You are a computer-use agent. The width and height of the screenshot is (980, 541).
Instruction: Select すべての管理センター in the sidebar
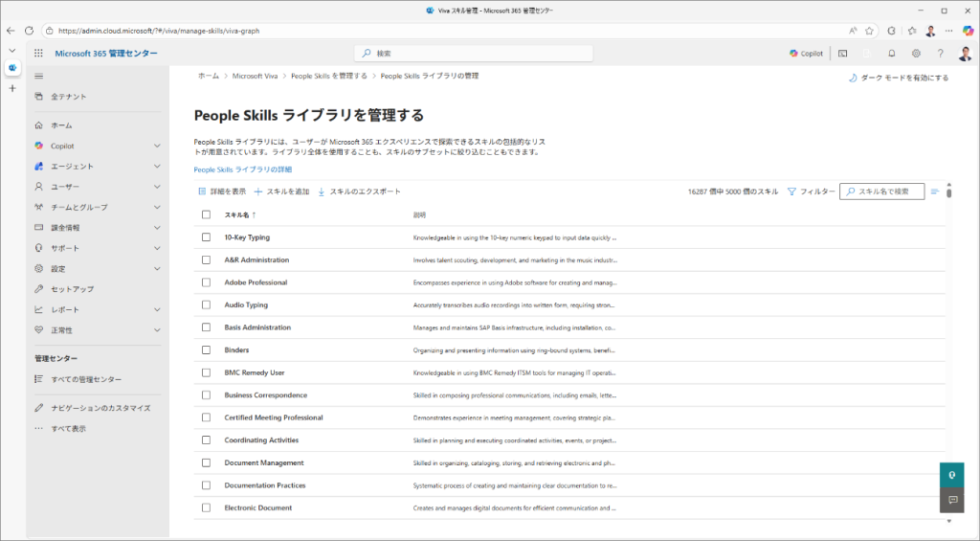coord(86,379)
